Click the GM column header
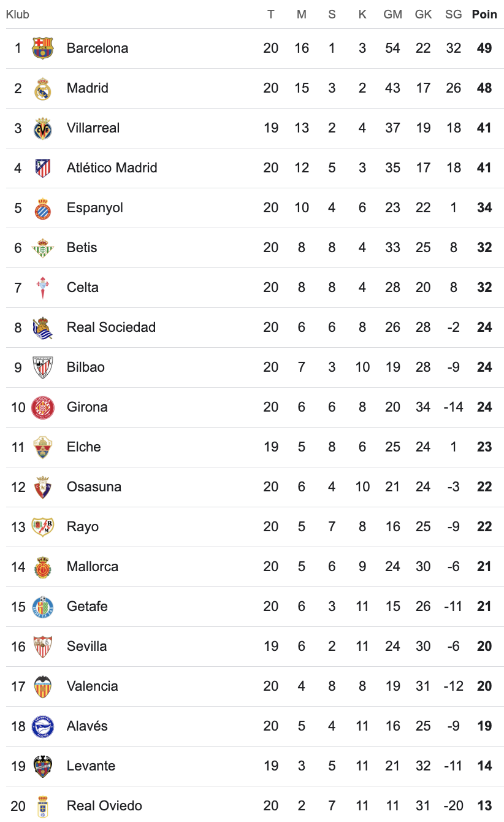The width and height of the screenshot is (504, 822). coord(392,14)
